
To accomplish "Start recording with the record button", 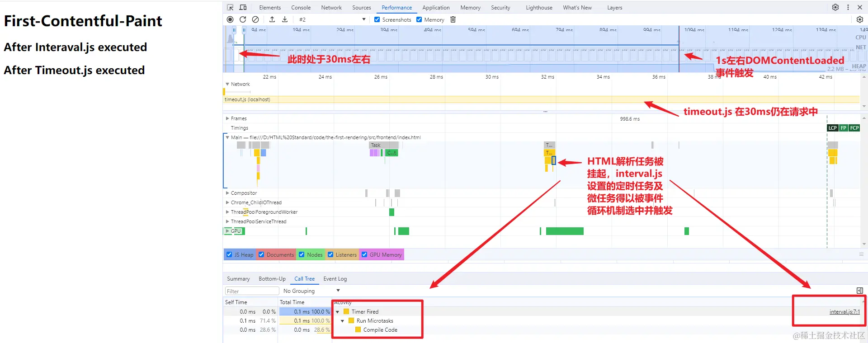I will click(230, 19).
